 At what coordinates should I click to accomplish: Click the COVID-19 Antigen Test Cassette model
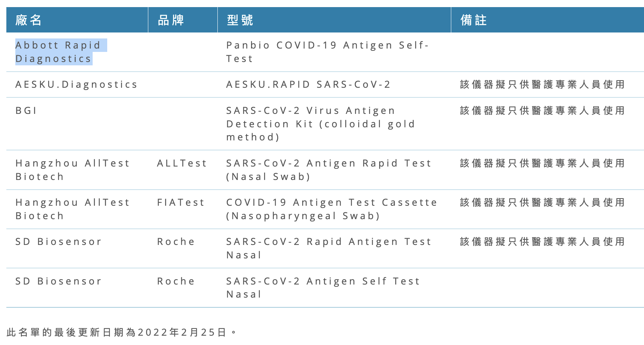(x=332, y=209)
